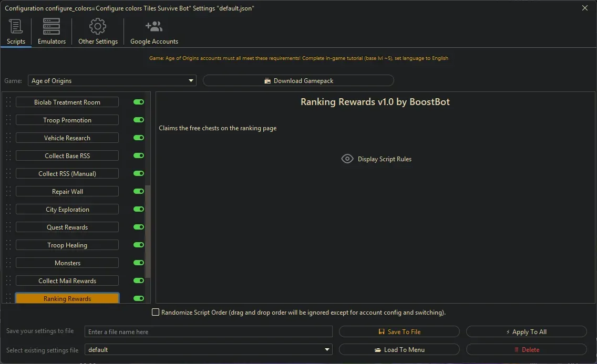Switch to the Emulators tab

51,32
